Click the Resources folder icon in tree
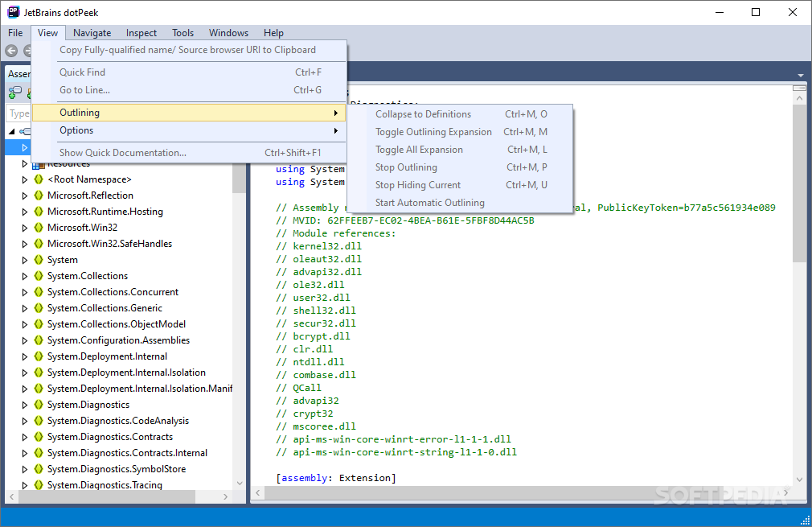Screen dimensions: 812x527 pyautogui.click(x=38, y=165)
